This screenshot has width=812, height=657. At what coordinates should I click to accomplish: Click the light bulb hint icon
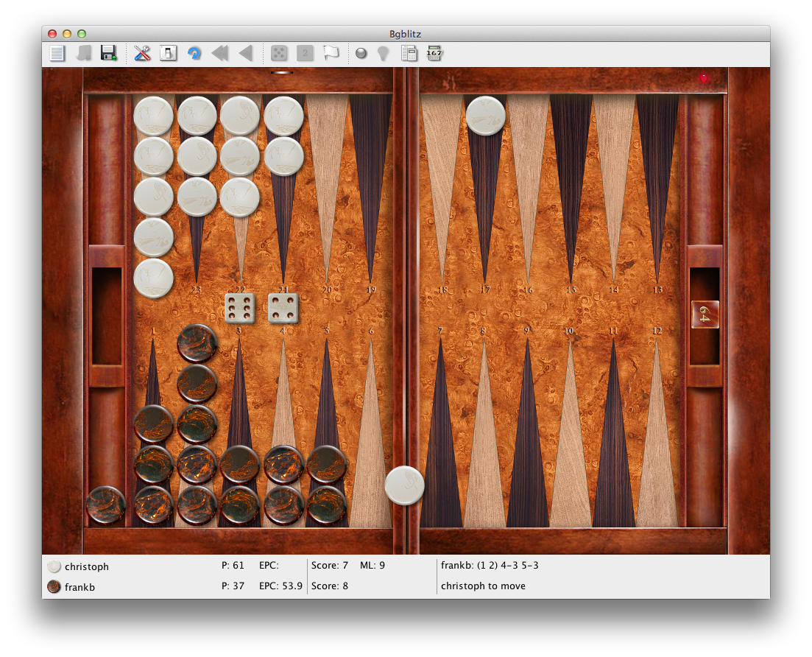(x=382, y=53)
